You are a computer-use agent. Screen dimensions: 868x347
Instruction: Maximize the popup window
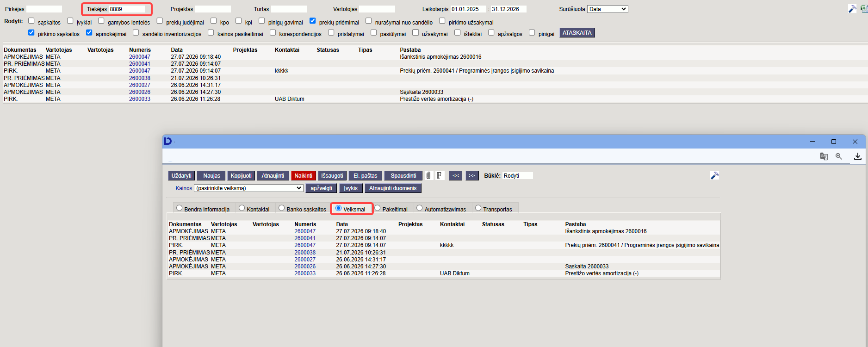click(834, 142)
